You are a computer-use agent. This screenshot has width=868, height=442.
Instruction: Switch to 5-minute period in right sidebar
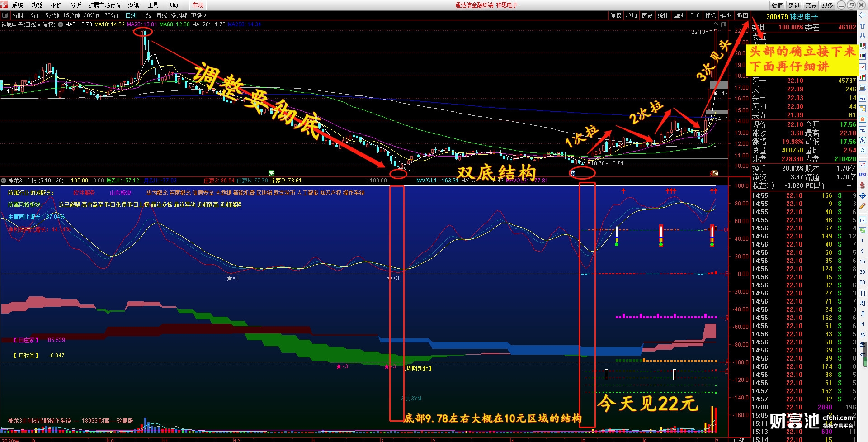[x=863, y=251]
